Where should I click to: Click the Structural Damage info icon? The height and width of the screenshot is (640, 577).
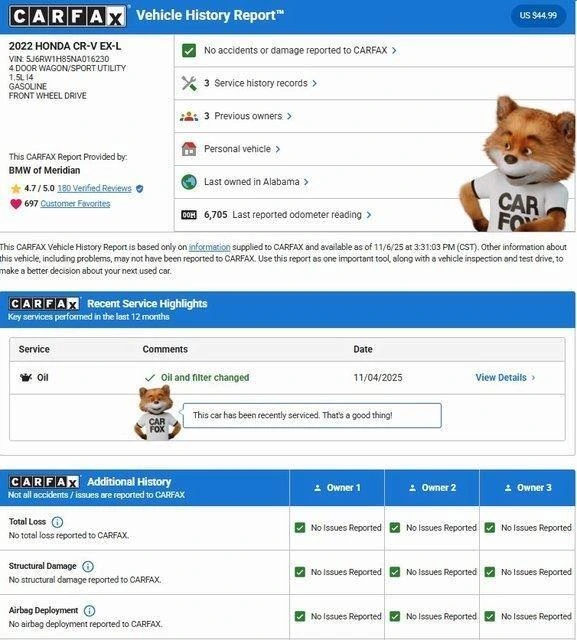click(x=88, y=567)
